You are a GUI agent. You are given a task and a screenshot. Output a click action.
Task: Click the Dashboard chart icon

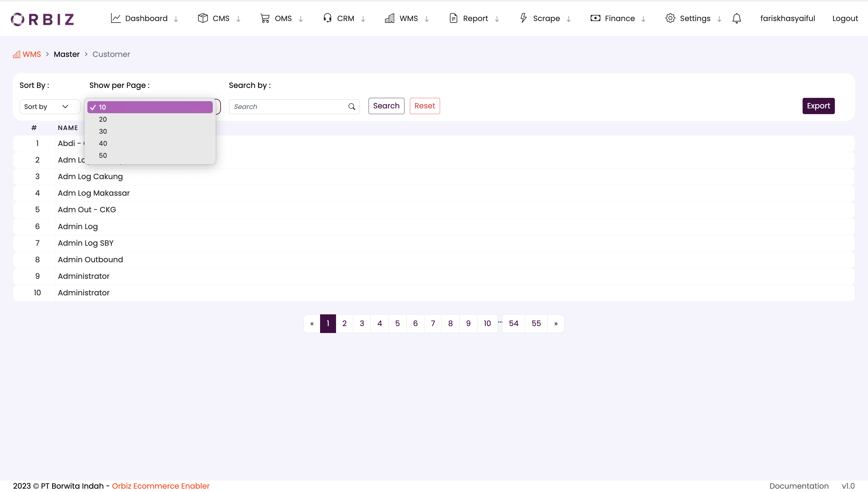[x=116, y=18]
